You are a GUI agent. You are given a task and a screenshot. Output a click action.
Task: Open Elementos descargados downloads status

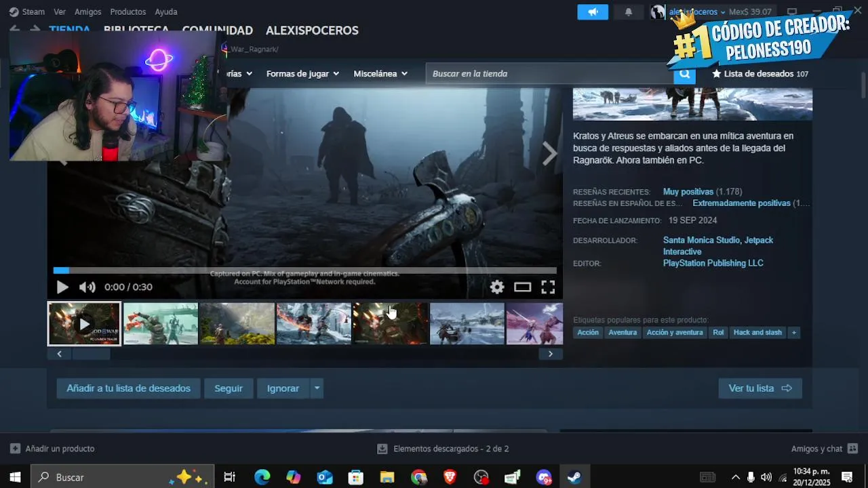tap(443, 449)
